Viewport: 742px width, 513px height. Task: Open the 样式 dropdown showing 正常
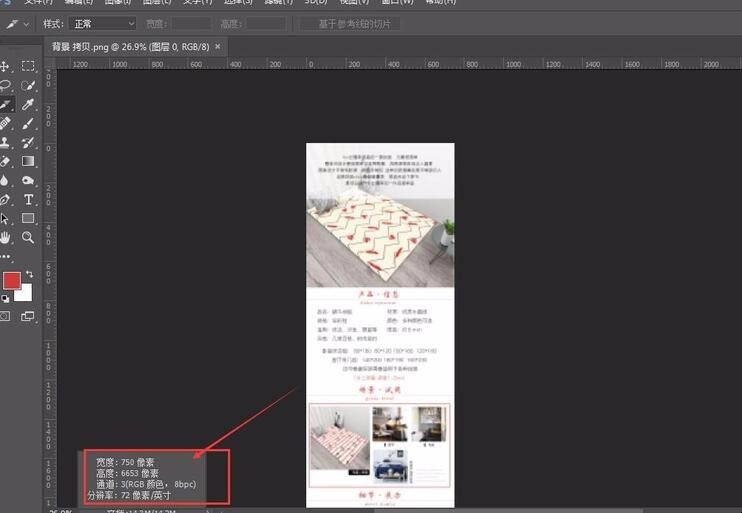coord(103,23)
